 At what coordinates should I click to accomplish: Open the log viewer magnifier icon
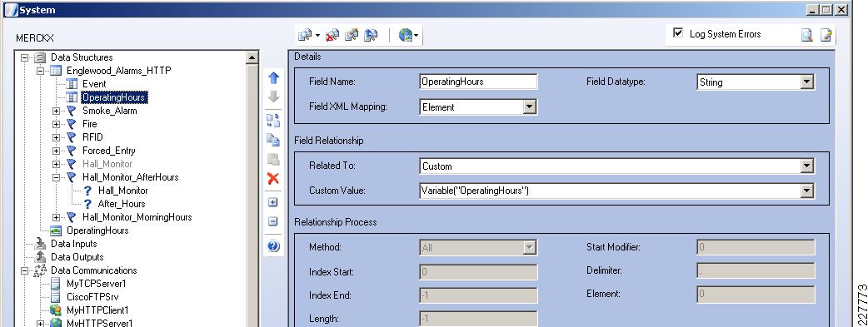[807, 36]
